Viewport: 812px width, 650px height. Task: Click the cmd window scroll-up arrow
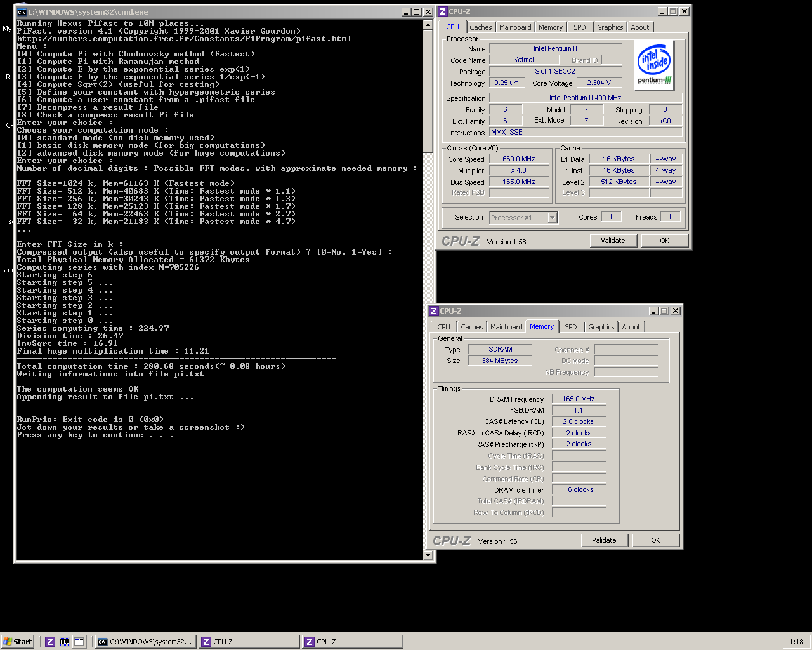(428, 24)
